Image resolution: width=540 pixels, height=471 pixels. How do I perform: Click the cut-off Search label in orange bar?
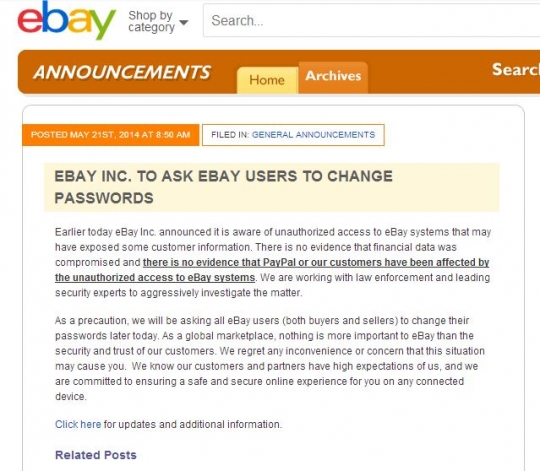pyautogui.click(x=516, y=70)
